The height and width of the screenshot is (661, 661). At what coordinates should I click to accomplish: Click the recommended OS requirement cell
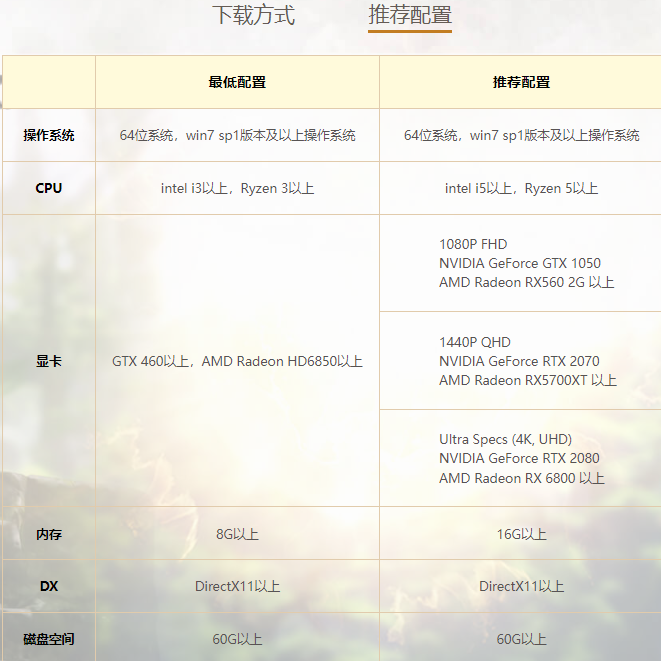click(x=521, y=135)
